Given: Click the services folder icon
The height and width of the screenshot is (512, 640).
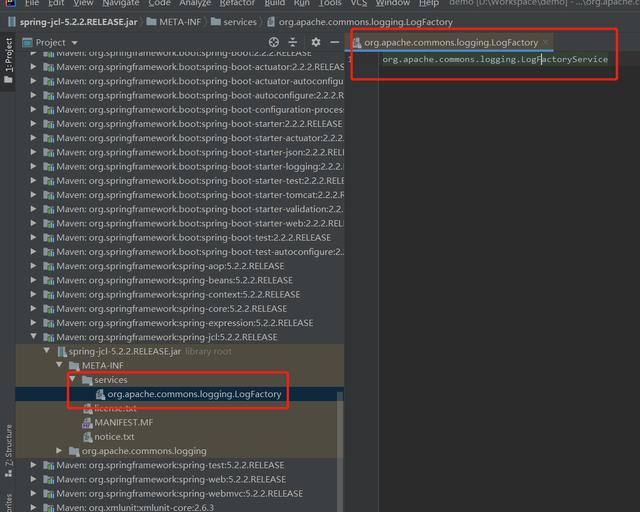Looking at the screenshot, I should 87,380.
